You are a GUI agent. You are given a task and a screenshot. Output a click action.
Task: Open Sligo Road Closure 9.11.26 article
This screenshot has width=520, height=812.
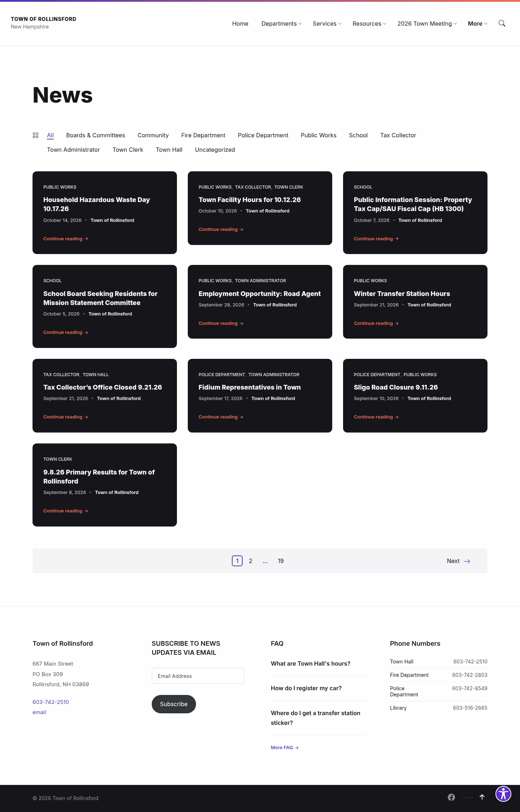click(396, 387)
